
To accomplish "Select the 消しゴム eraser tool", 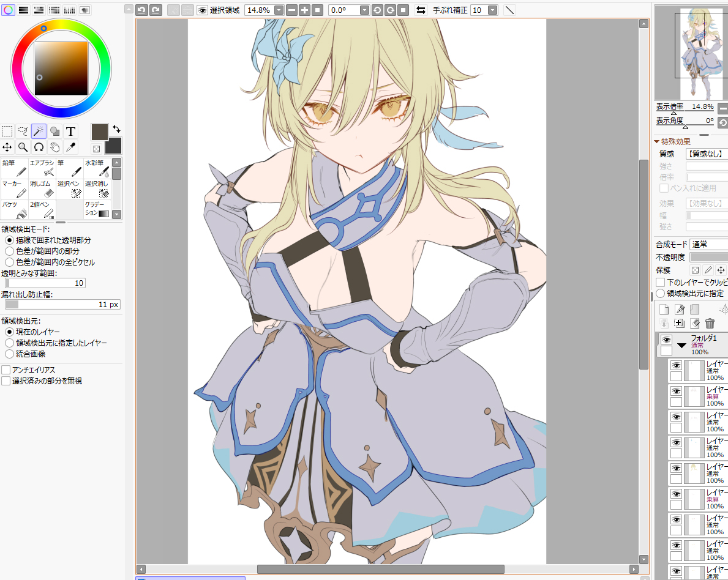I will click(42, 188).
